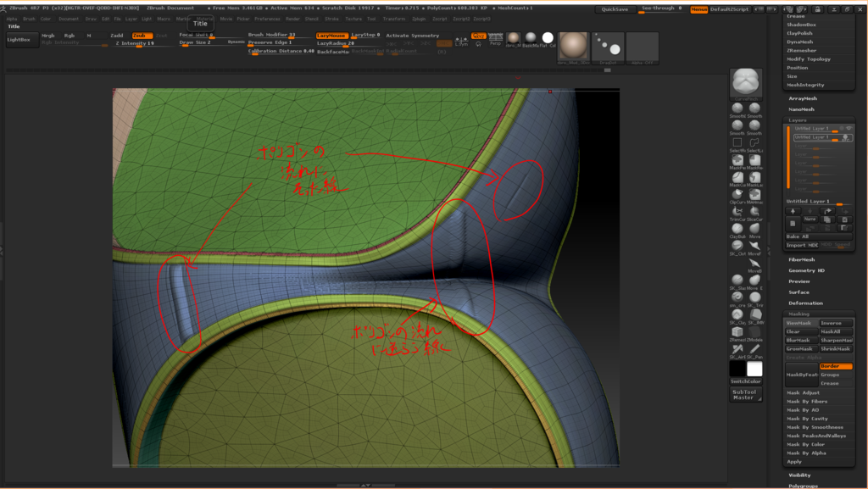Click the SwitchColor button

(x=746, y=381)
